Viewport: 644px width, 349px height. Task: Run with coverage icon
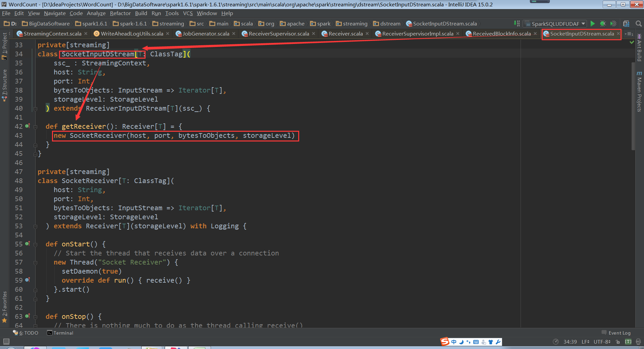tap(613, 23)
